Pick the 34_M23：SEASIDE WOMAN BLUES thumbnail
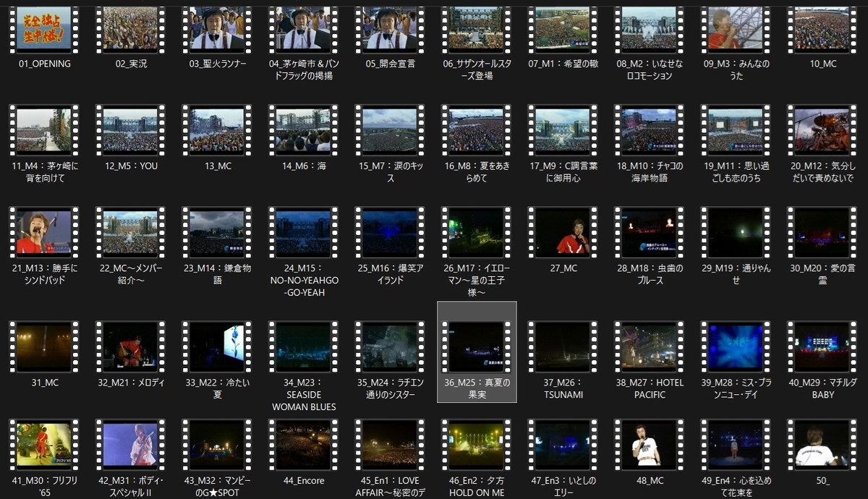Screen dimensions: 868x499 304,347
